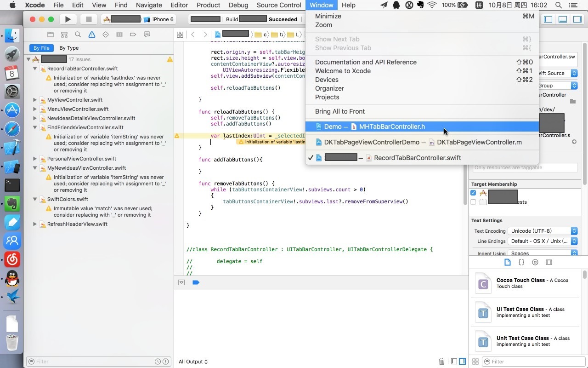
Task: Collapse SwiftColors.swift issues
Action: click(35, 199)
